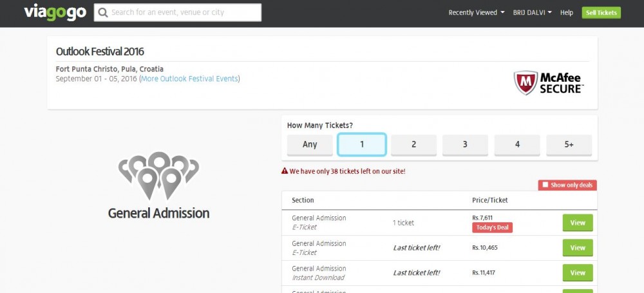644x293 pixels.
Task: Click the General Admission map pins graphic
Action: pos(158,175)
